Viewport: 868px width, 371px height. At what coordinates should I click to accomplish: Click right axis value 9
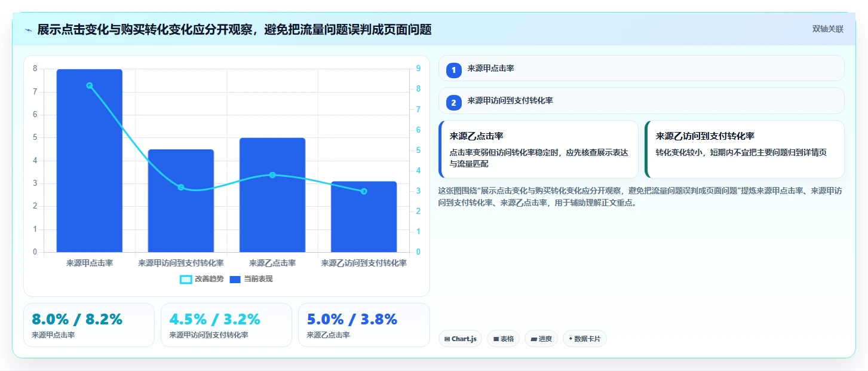click(418, 69)
